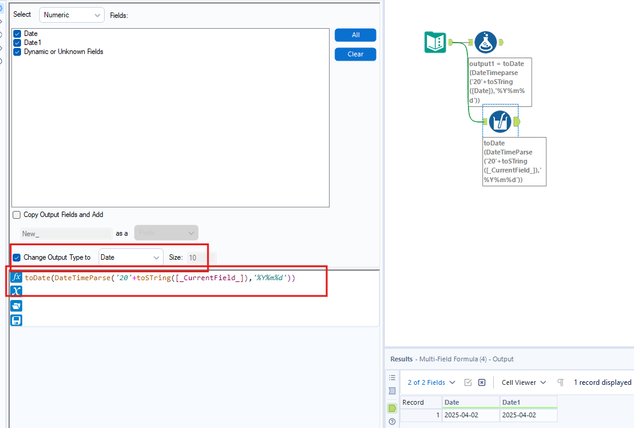
Task: Click the New_ prefix text field
Action: (66, 234)
